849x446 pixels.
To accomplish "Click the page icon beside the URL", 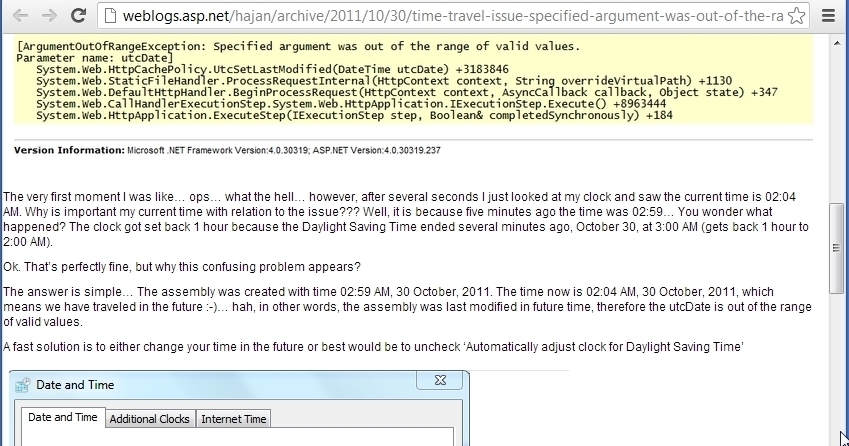I will pyautogui.click(x=108, y=16).
